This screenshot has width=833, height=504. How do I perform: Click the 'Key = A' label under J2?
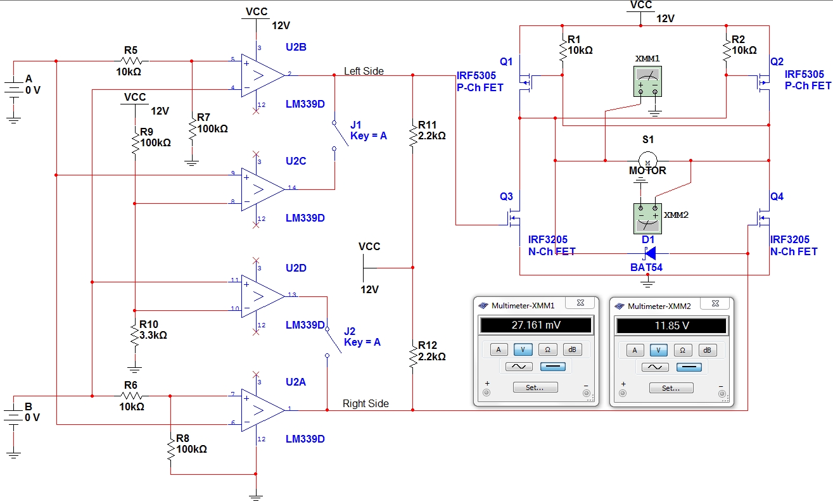click(x=362, y=342)
